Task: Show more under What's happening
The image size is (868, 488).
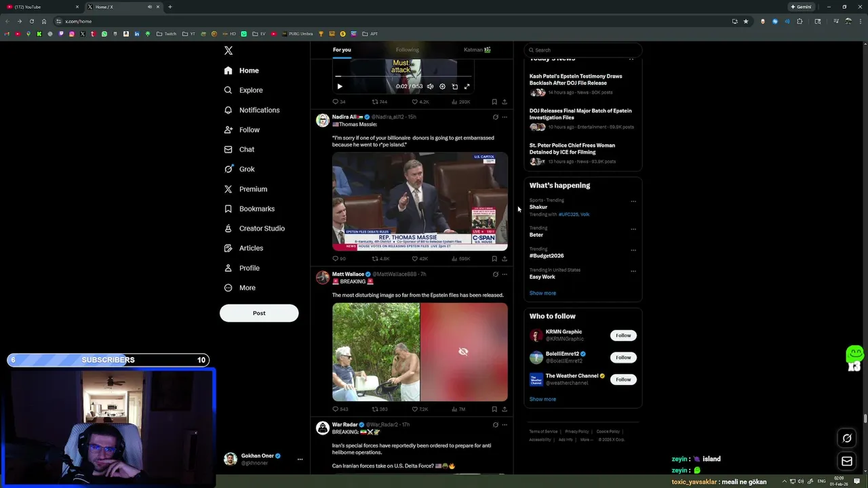Action: click(x=542, y=293)
